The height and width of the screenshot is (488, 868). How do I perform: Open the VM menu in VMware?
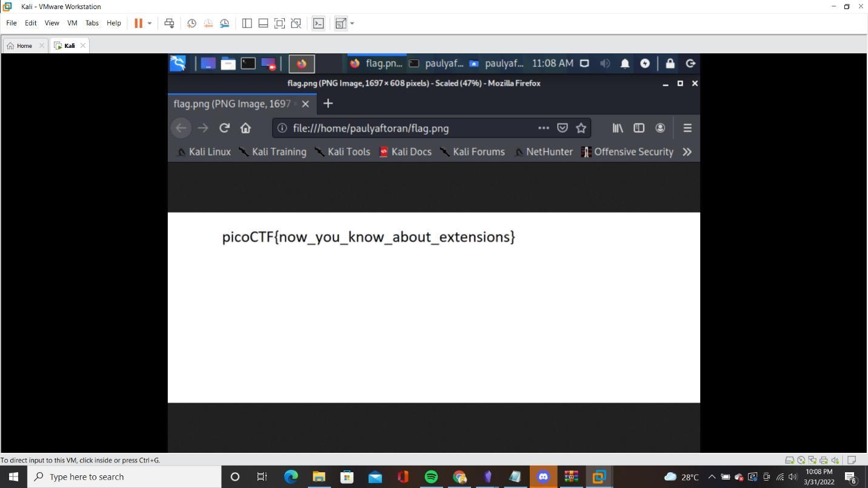coord(72,23)
